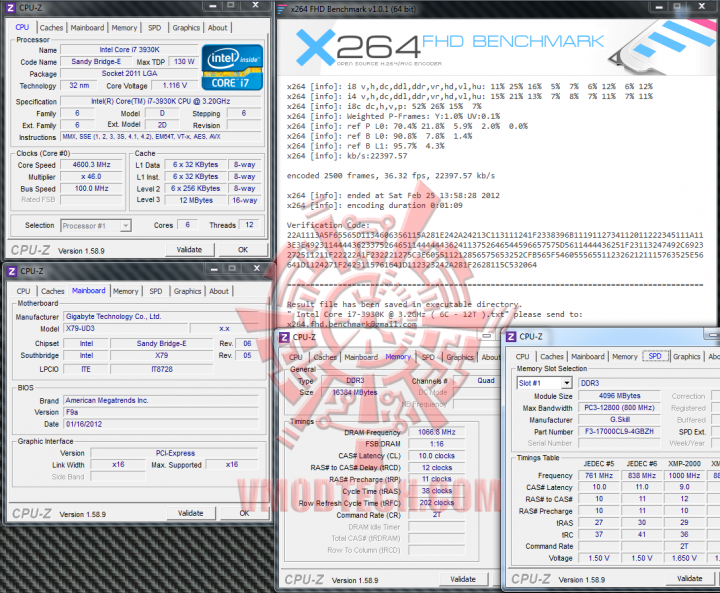The width and height of the screenshot is (720, 593).
Task: Select Graphics tab in Memory CPU-Z window
Action: click(x=460, y=357)
